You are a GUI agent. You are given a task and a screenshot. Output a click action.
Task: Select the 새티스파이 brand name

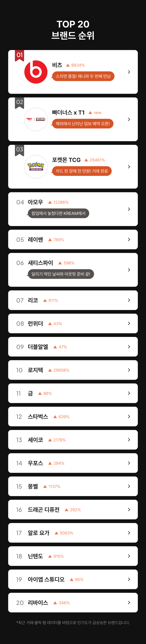pyautogui.click(x=40, y=263)
